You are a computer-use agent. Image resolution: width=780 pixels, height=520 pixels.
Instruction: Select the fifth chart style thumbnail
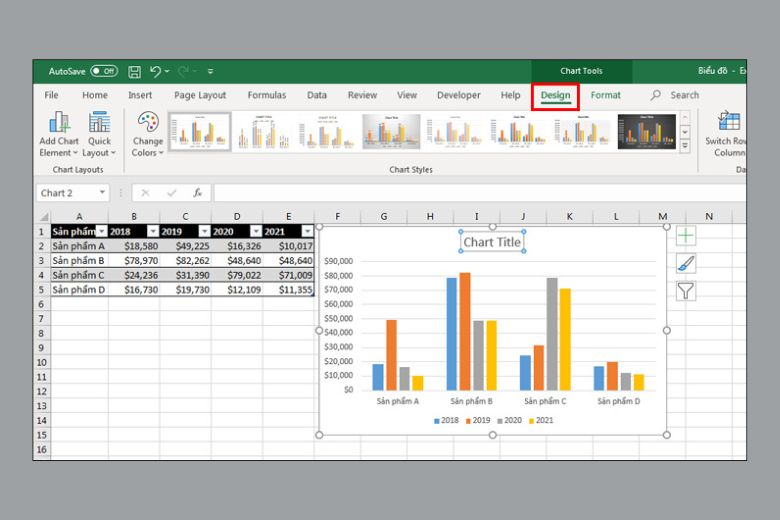coord(455,132)
